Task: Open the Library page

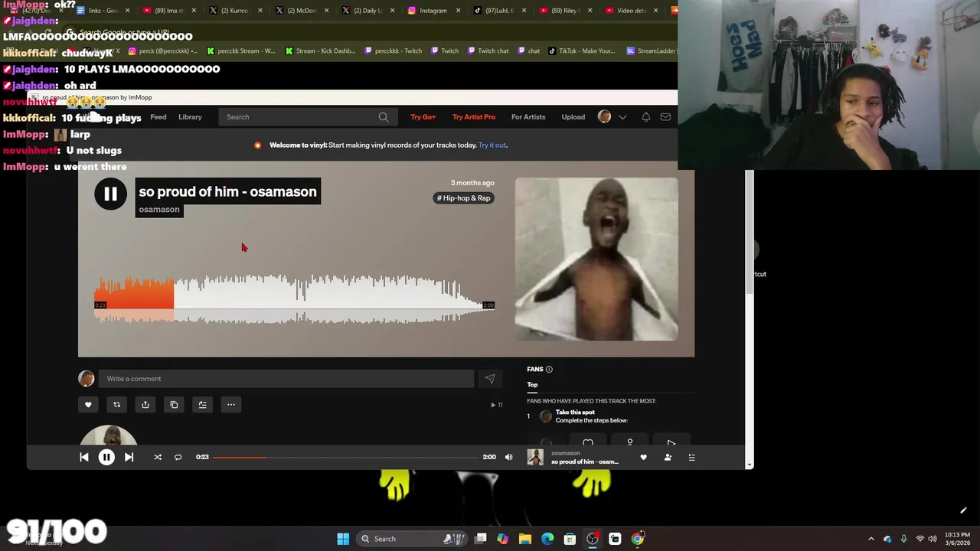Action: (x=190, y=117)
